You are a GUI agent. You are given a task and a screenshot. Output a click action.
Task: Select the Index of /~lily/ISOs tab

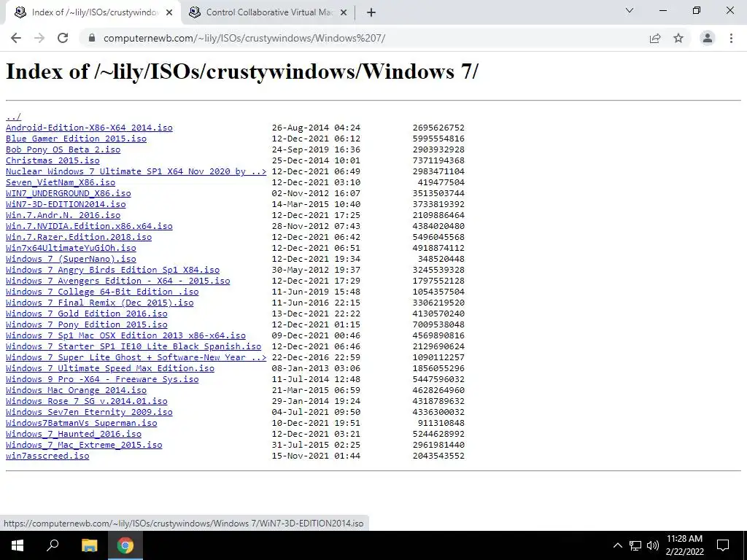pos(93,12)
